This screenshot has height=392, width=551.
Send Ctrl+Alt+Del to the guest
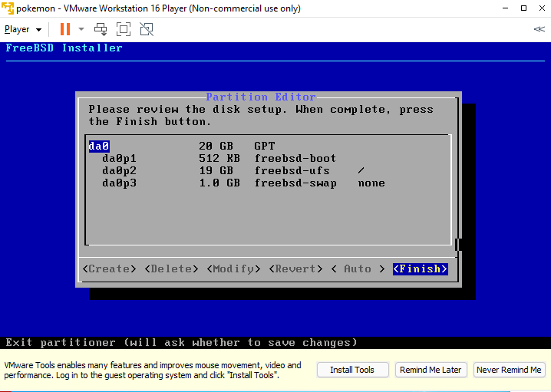101,29
